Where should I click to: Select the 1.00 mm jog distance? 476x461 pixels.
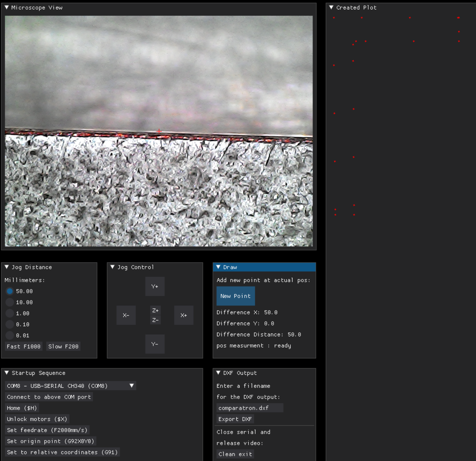point(10,313)
